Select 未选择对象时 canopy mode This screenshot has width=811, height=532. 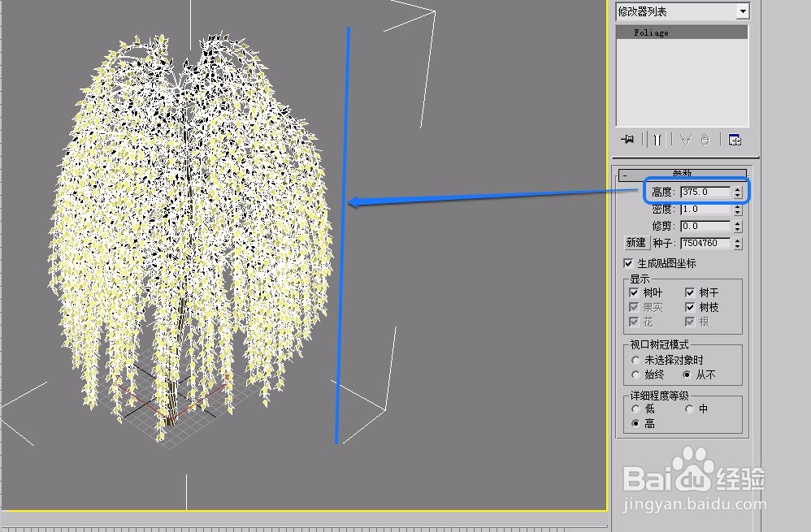pos(635,360)
